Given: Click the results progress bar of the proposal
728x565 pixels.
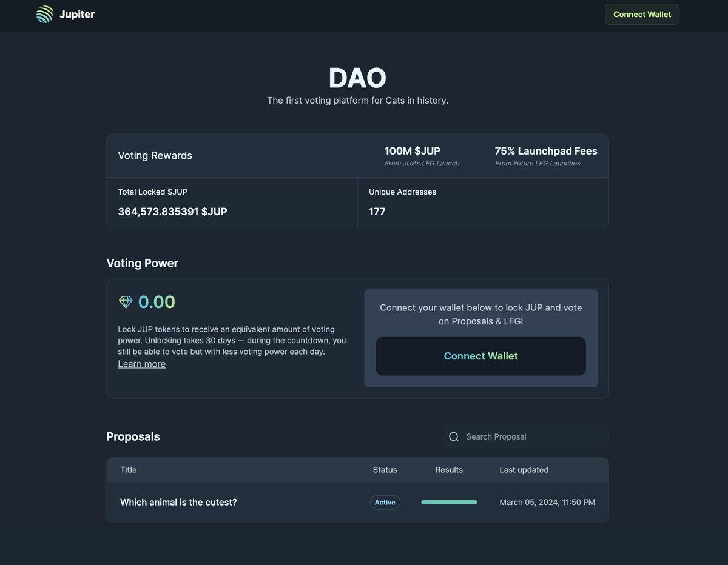Looking at the screenshot, I should [x=449, y=502].
